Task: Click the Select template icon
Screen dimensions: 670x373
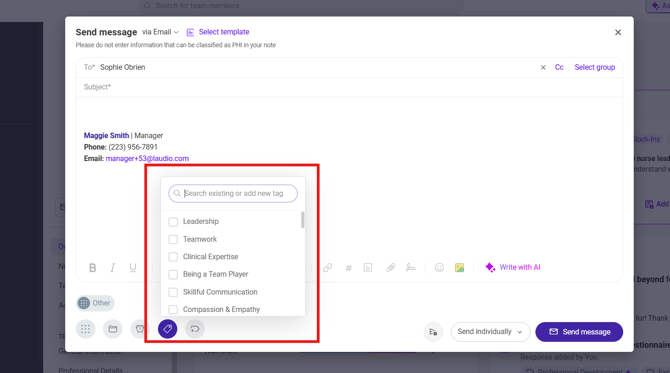Action: point(190,32)
